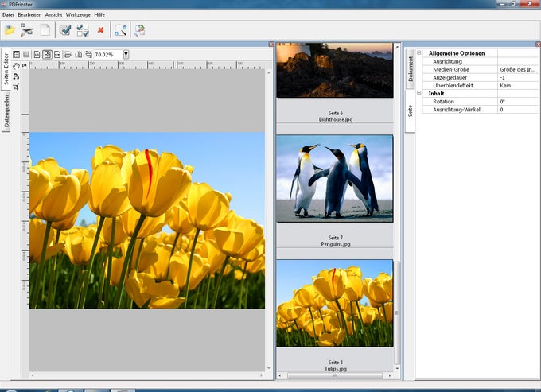Click the Seite 6 Lighthouse.jpg label
This screenshot has width=541, height=392.
coord(336,116)
